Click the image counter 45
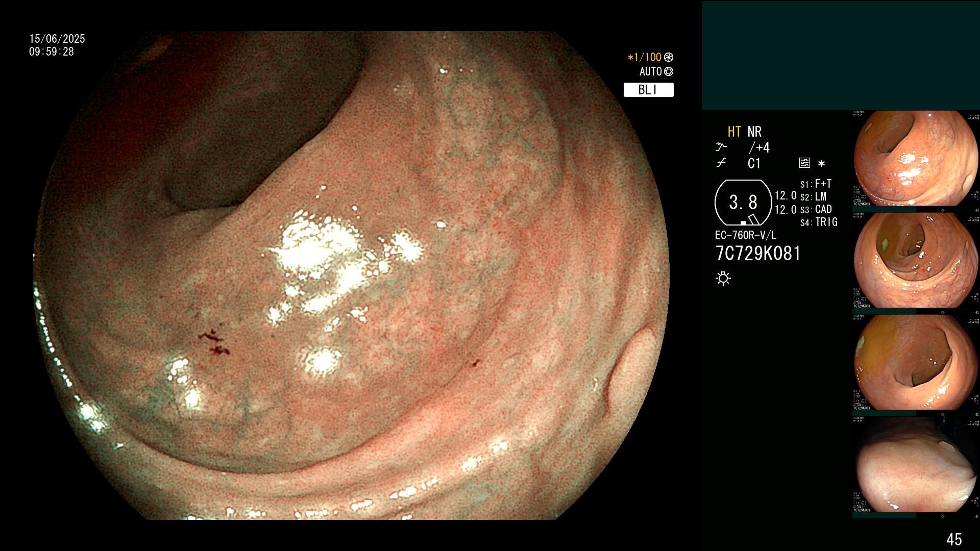 click(x=954, y=539)
